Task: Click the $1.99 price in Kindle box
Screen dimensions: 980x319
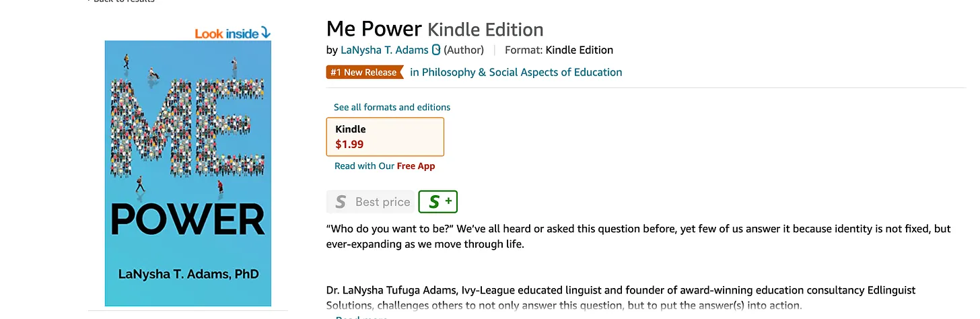Action: click(349, 143)
